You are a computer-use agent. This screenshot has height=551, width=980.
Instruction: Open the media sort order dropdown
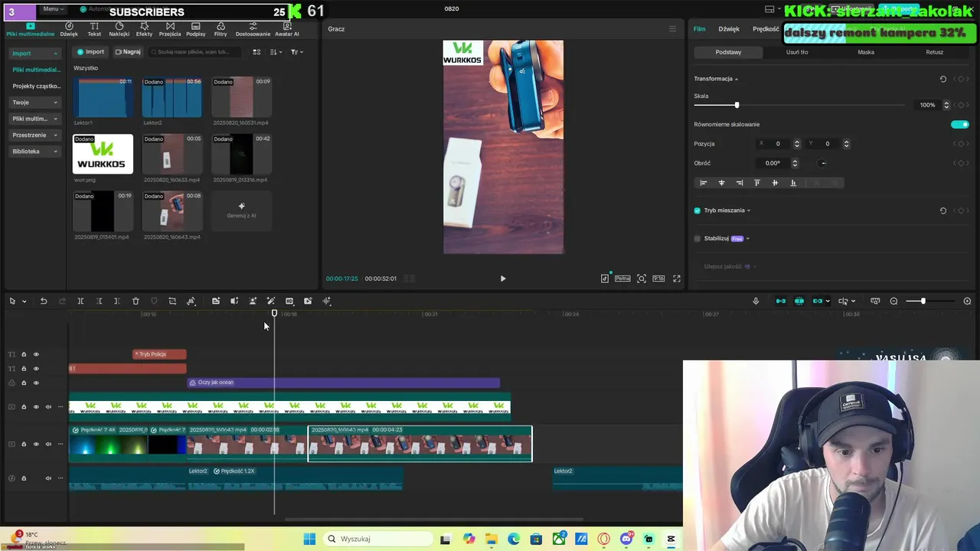276,52
